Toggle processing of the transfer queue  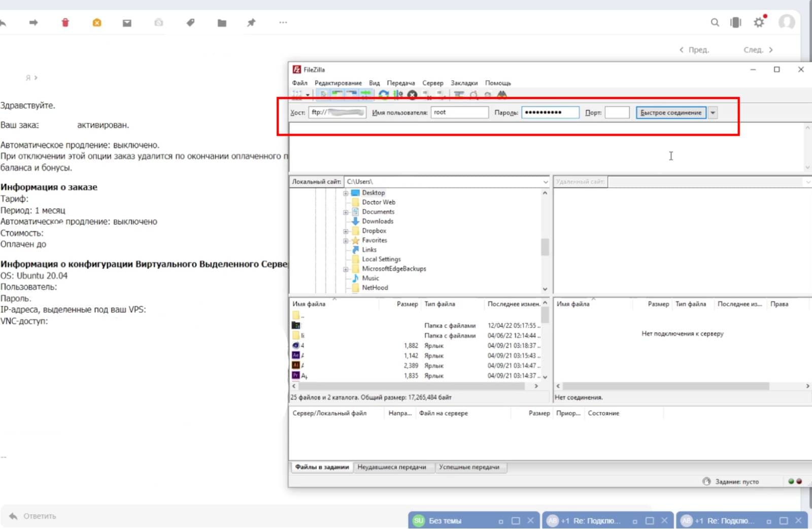pyautogui.click(x=398, y=94)
